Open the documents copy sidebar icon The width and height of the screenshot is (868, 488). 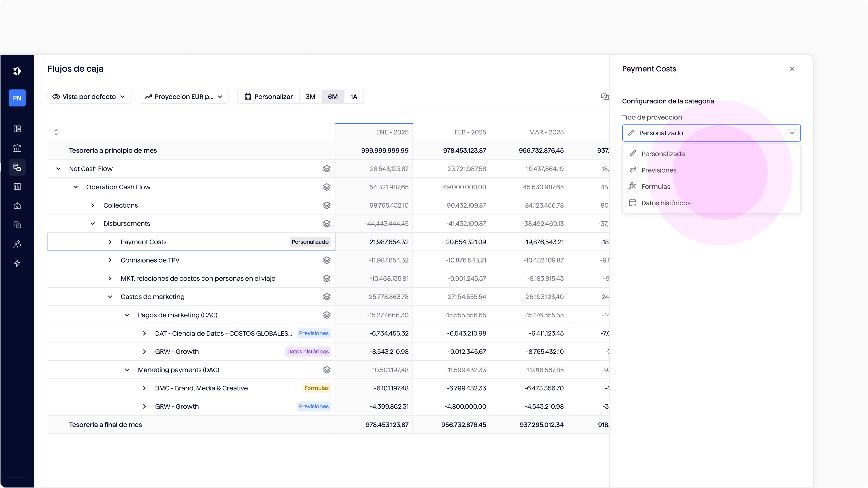coord(17,225)
